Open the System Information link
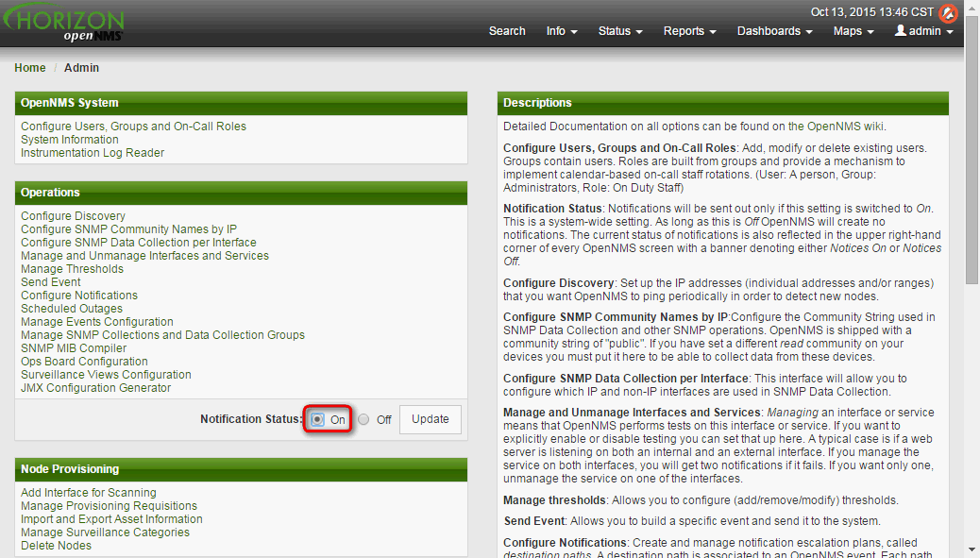 coord(69,140)
